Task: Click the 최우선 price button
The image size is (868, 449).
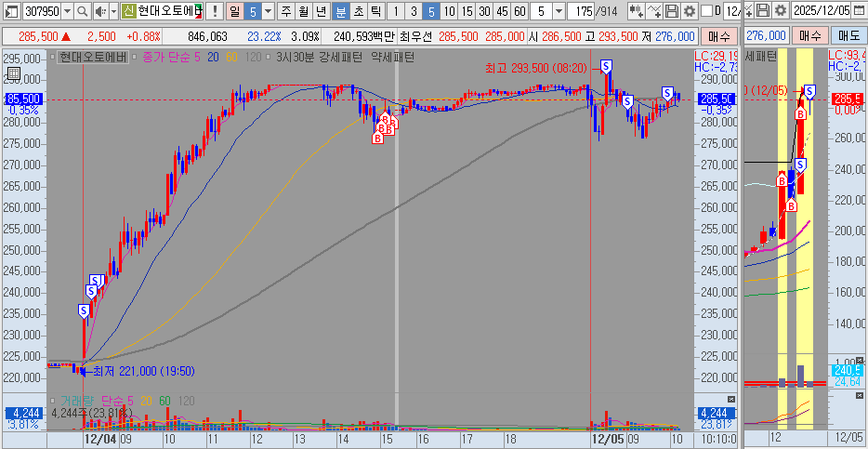Action: coord(415,36)
